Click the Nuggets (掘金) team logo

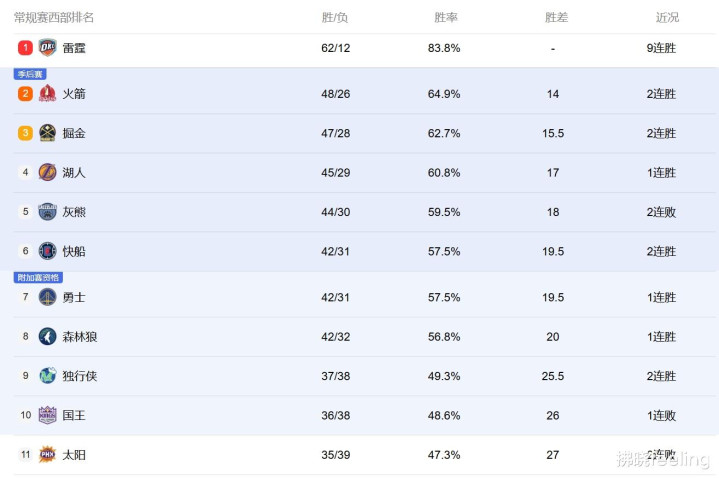coord(48,133)
